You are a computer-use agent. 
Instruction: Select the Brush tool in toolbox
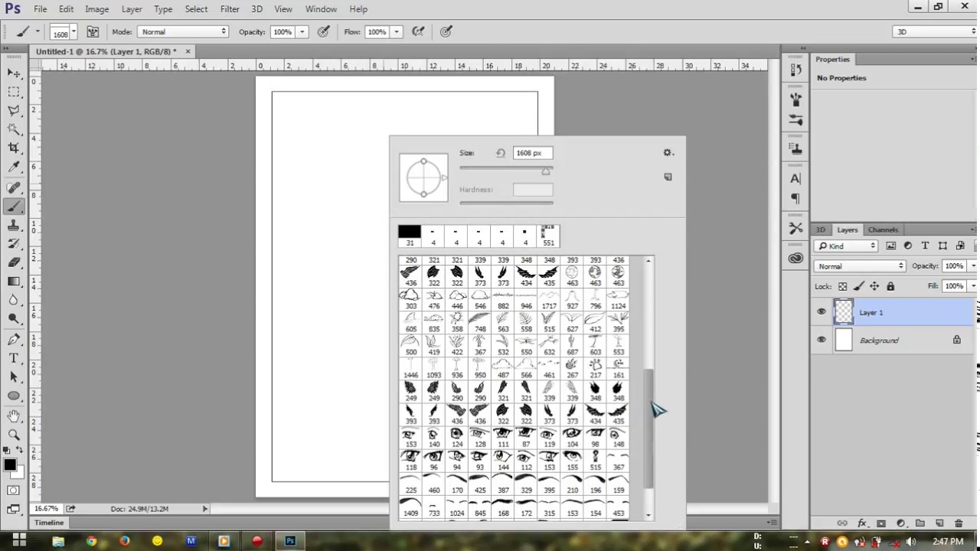point(14,207)
